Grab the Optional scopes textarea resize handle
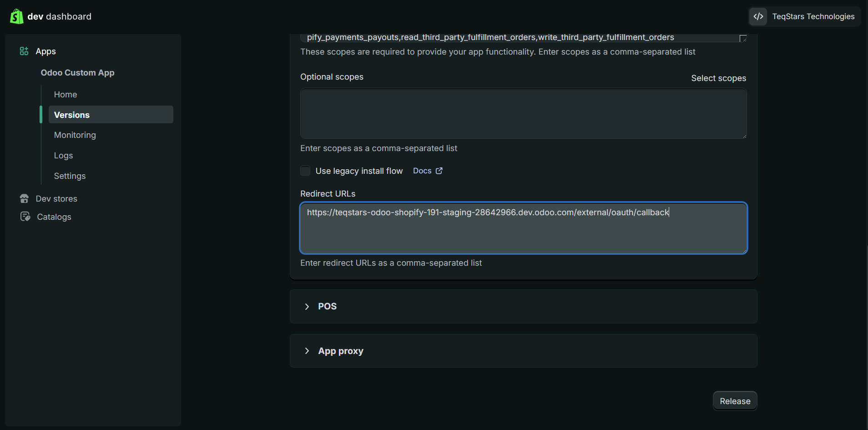This screenshot has height=430, width=868. 744,136
